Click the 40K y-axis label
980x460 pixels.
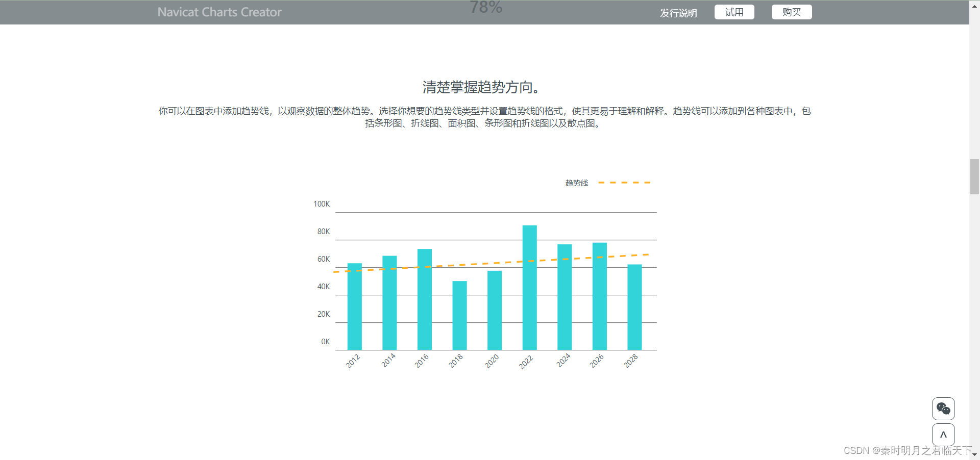coord(324,287)
